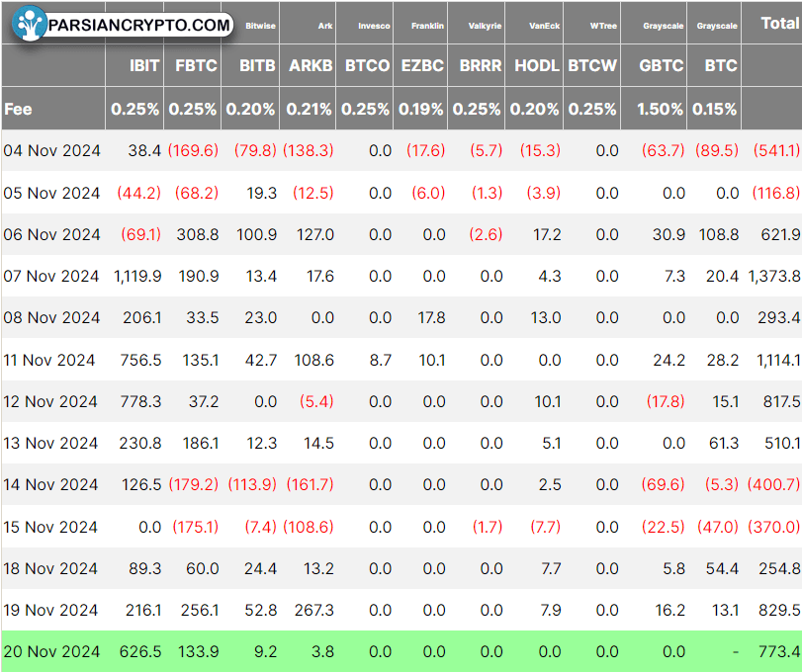Select the 773.4 total value
Screen dimensions: 802x672
(x=779, y=651)
